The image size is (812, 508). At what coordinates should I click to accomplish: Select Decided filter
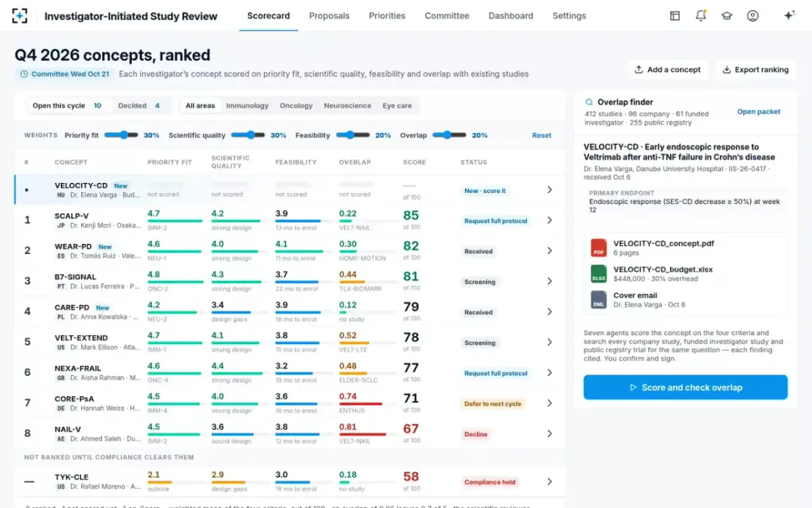pyautogui.click(x=139, y=106)
